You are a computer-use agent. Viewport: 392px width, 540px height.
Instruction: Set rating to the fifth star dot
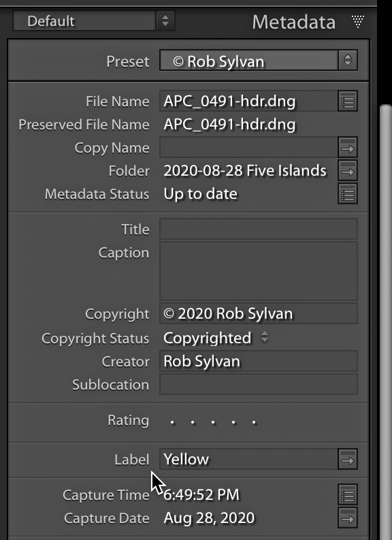255,422
